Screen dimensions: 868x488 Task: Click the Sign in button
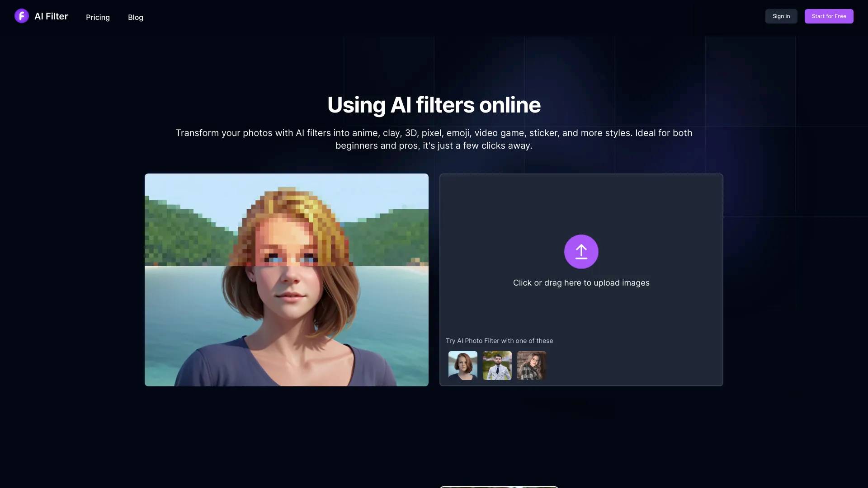(781, 16)
